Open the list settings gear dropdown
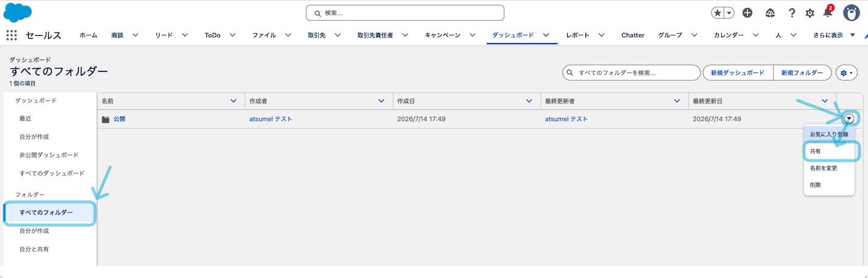Image resolution: width=868 pixels, height=278 pixels. click(847, 72)
